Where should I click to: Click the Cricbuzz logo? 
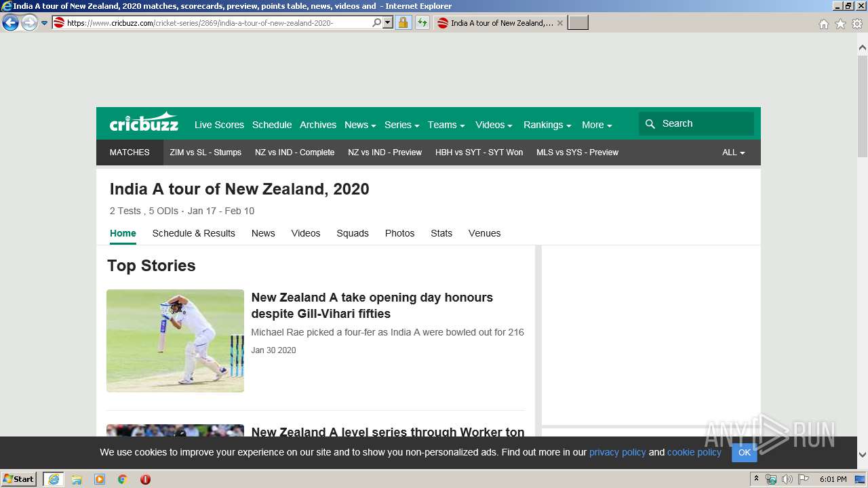click(144, 123)
